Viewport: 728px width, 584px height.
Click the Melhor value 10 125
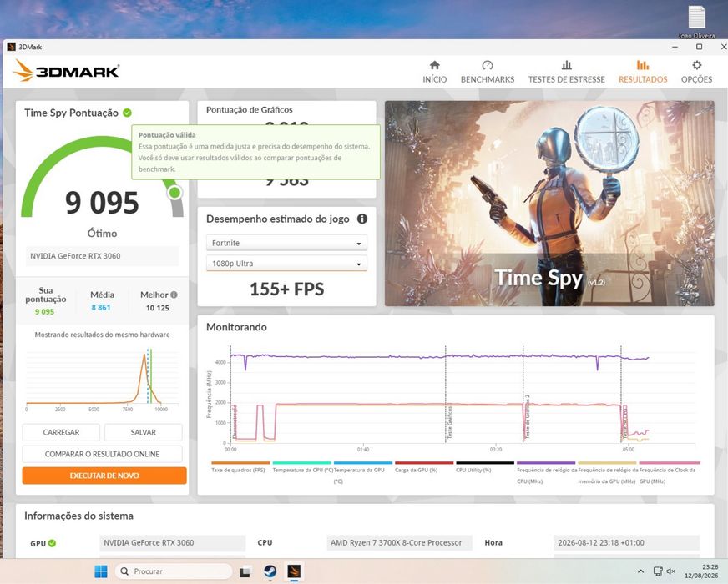click(x=158, y=308)
